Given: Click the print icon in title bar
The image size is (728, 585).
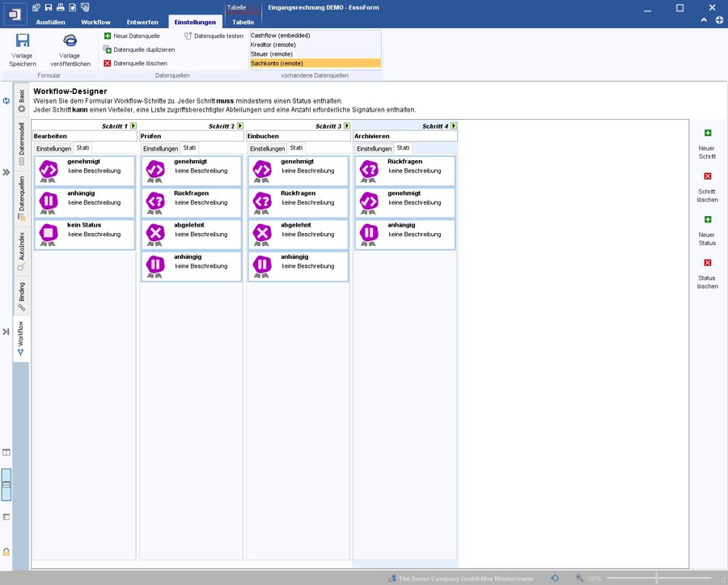Looking at the screenshot, I should [60, 7].
